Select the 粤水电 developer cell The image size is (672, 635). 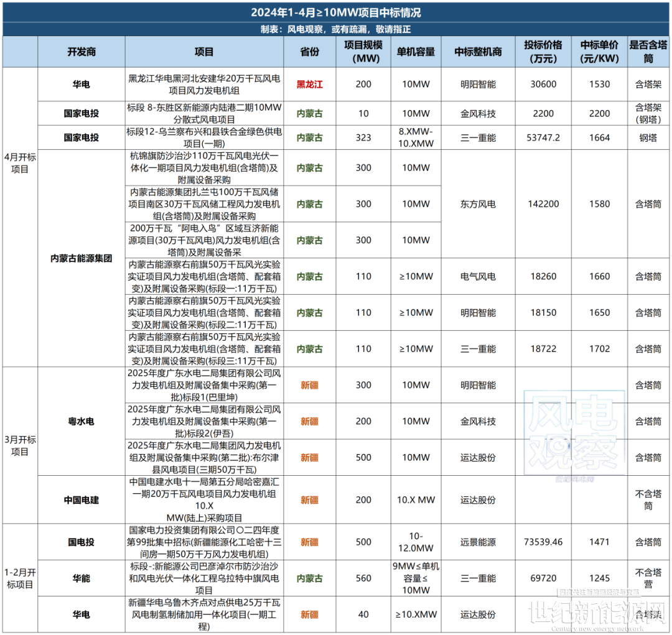[x=82, y=421]
